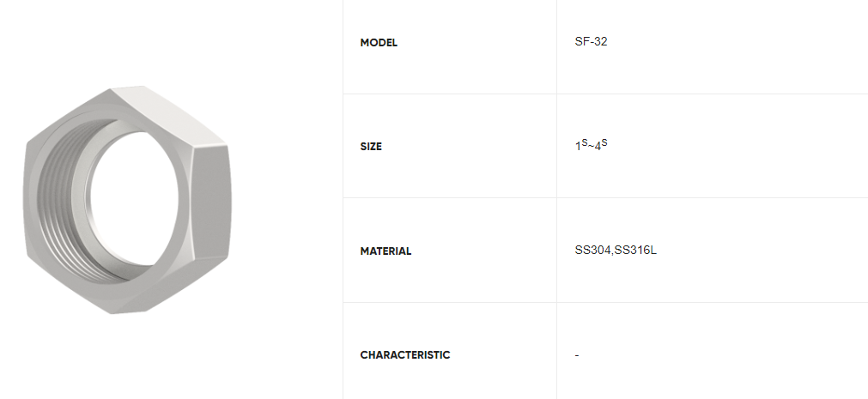Screen dimensions: 868x399
Task: Click the hex nut product image
Action: pyautogui.click(x=127, y=200)
